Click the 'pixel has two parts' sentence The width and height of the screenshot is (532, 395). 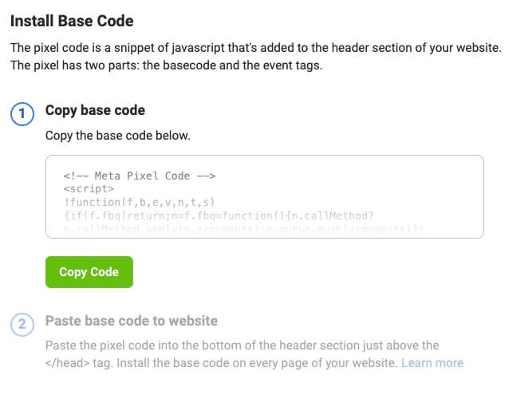[166, 65]
